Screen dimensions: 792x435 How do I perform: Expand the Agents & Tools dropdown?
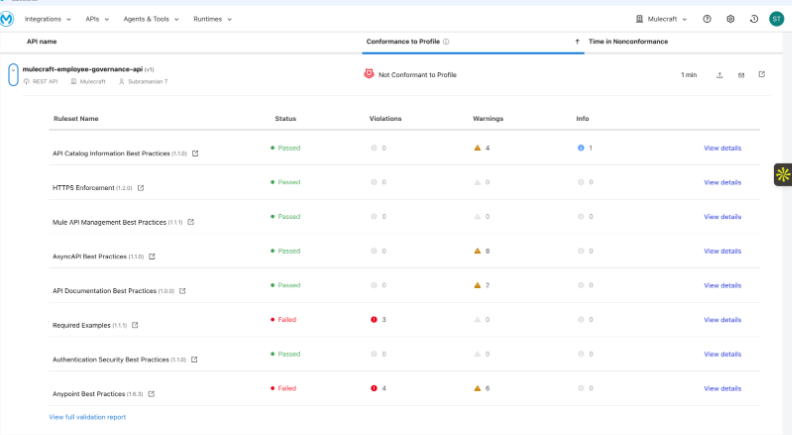pyautogui.click(x=149, y=19)
